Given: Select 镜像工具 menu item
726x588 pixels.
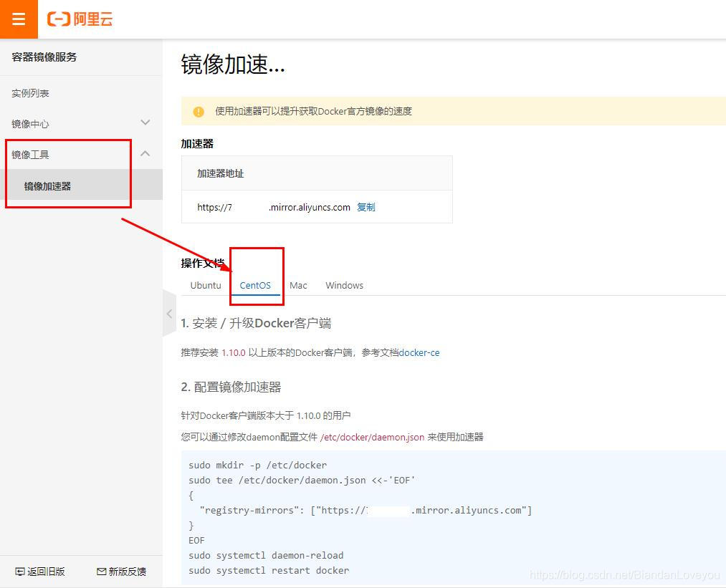Looking at the screenshot, I should pos(30,155).
